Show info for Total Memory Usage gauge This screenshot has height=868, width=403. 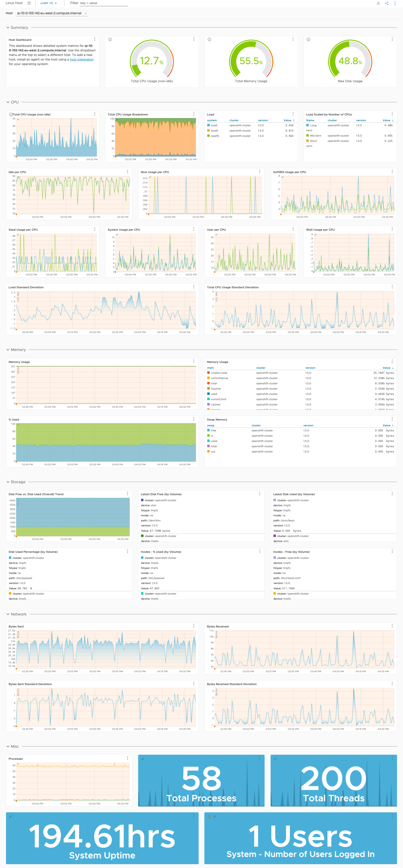pyautogui.click(x=209, y=39)
